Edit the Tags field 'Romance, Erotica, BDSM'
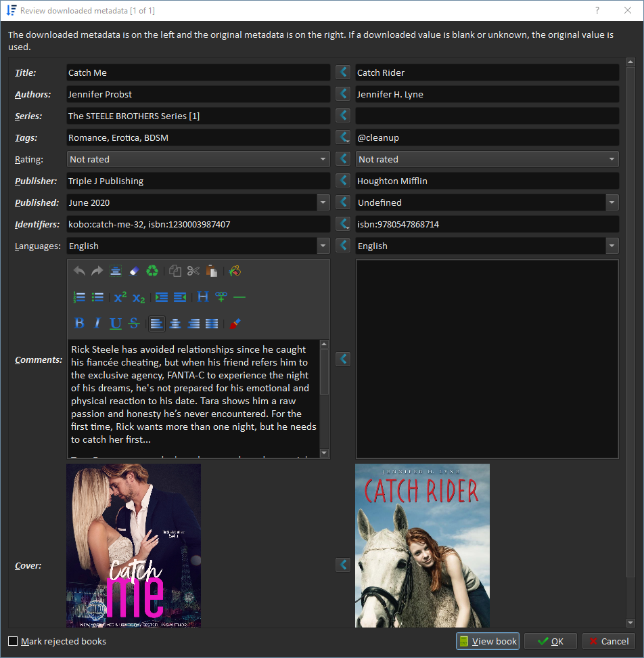 (x=198, y=137)
